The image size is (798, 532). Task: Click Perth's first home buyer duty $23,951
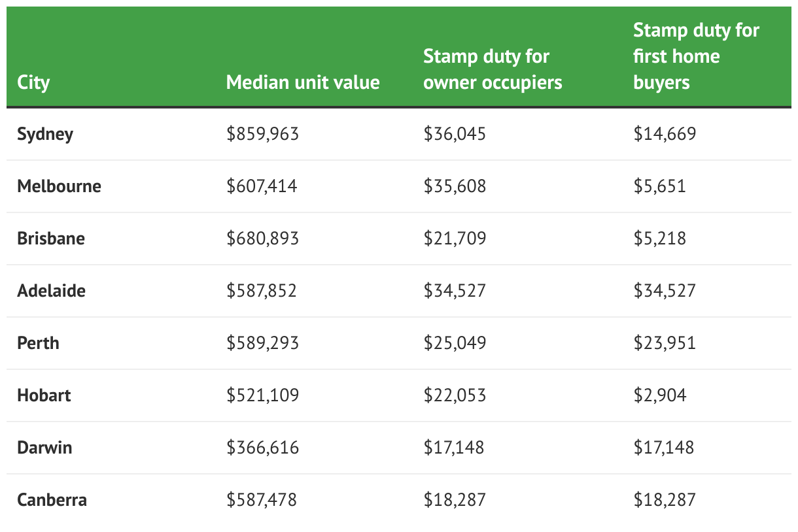(665, 343)
